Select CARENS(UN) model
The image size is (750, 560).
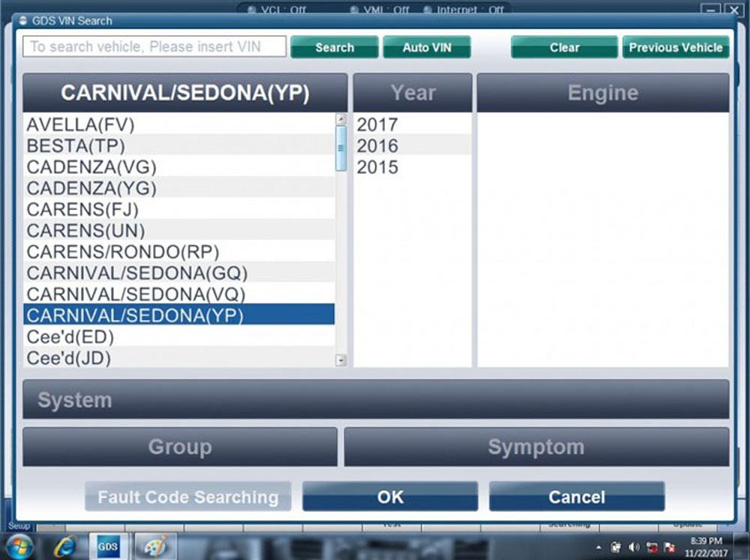click(x=179, y=230)
